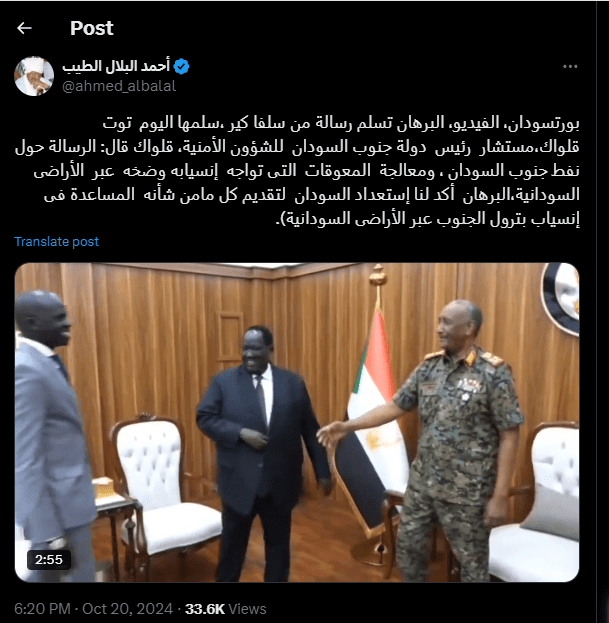Click the 33.6K Views count

(x=226, y=609)
